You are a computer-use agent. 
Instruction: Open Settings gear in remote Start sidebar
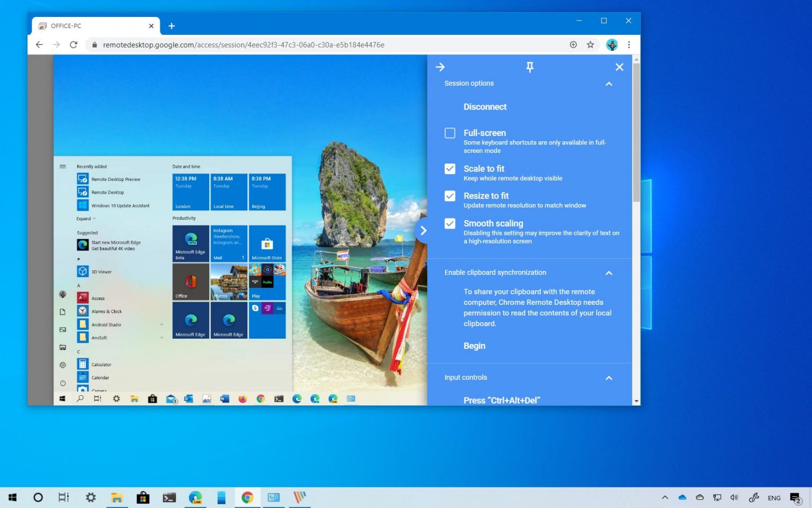click(x=62, y=365)
